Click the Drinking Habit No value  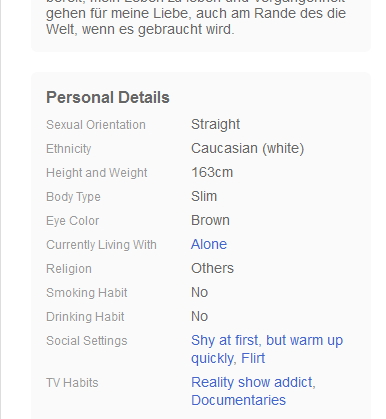(199, 316)
